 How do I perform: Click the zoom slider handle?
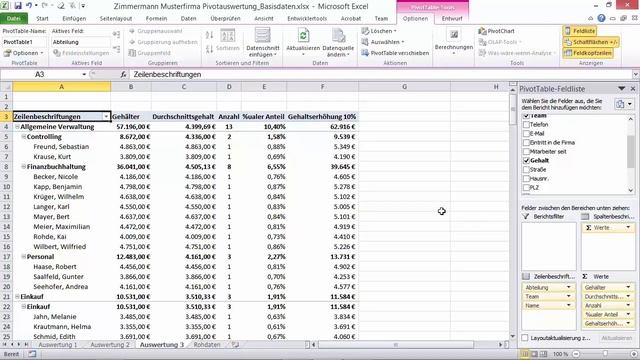tap(605, 354)
